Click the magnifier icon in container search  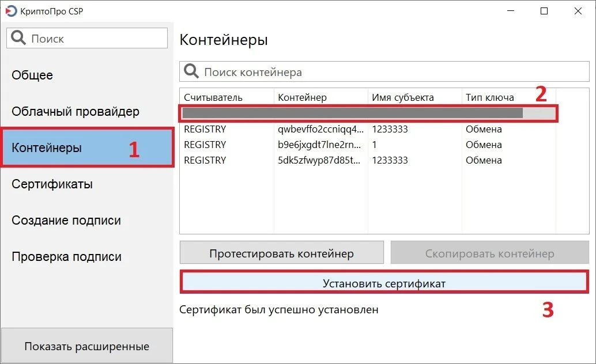(191, 71)
